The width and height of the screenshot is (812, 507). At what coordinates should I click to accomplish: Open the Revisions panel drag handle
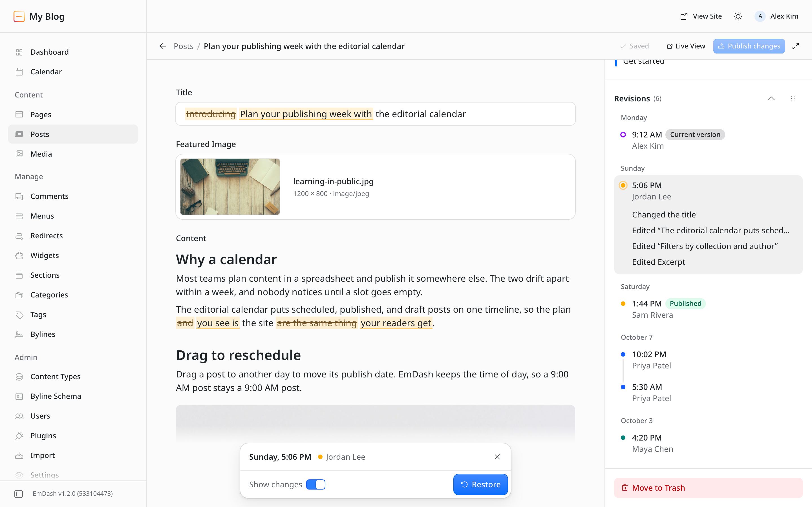point(793,99)
